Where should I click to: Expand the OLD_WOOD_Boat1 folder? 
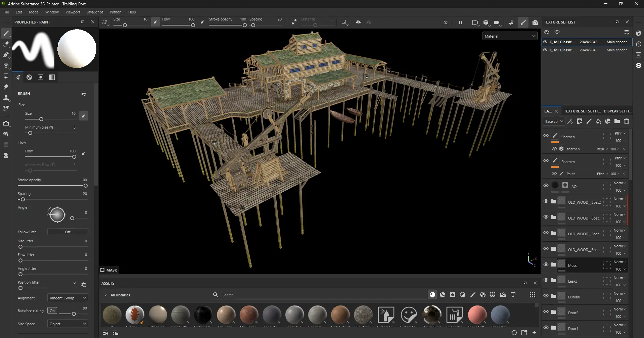553,249
